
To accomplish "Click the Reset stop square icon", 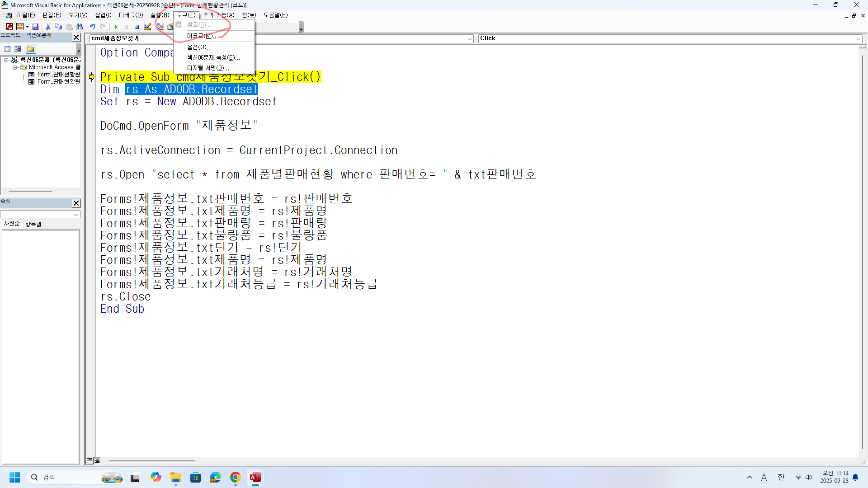I will pos(137,27).
